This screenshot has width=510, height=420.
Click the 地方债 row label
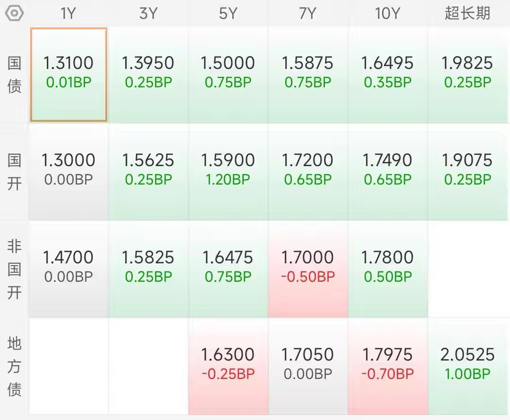coord(14,366)
